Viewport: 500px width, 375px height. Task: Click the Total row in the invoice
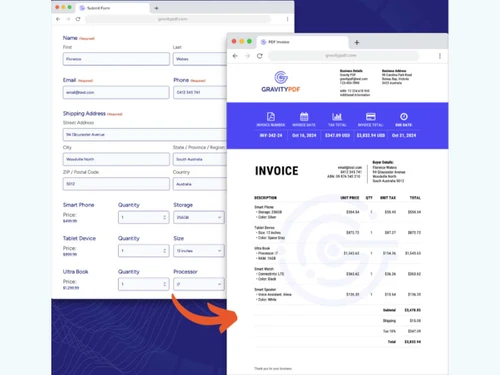tap(337, 342)
